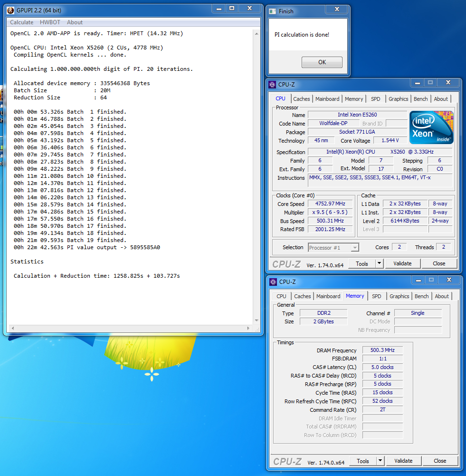Click GPUPI horizontal scrollbar right arrow

[248, 328]
